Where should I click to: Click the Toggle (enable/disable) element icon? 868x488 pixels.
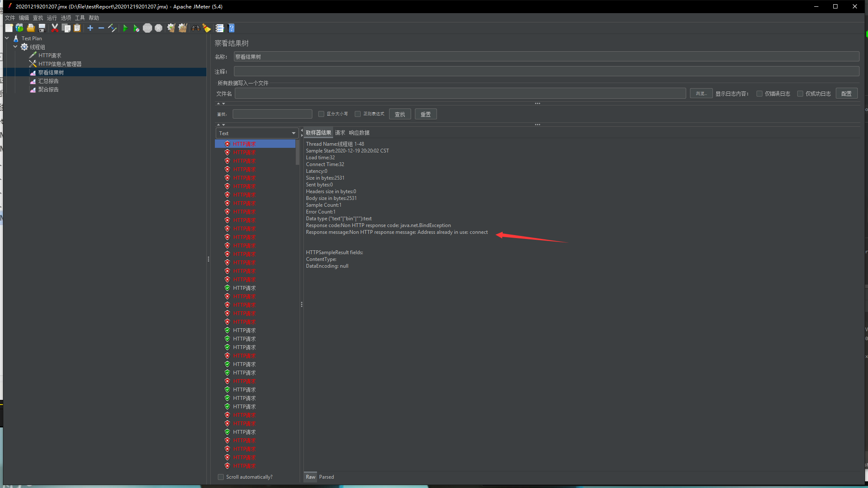point(112,28)
